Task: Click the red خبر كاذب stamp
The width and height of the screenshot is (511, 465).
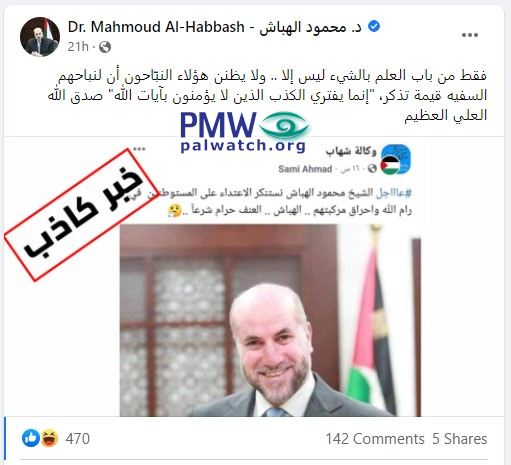Action: [x=82, y=215]
